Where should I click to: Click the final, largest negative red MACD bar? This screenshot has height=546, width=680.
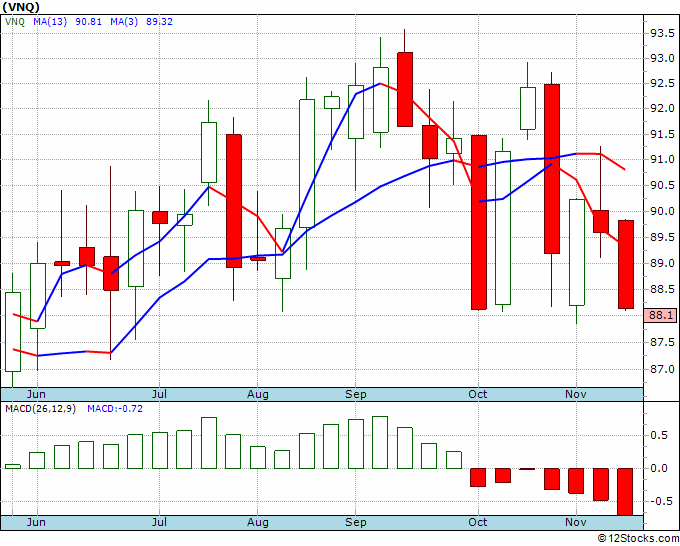(625, 492)
